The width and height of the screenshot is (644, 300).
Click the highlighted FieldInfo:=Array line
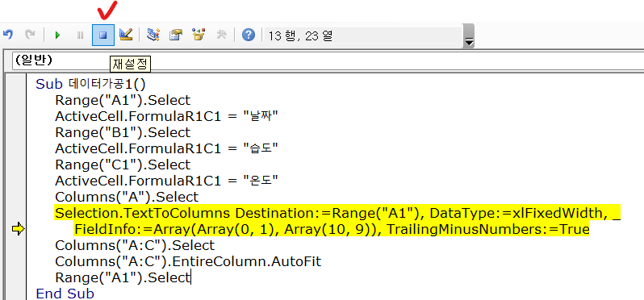(332, 229)
